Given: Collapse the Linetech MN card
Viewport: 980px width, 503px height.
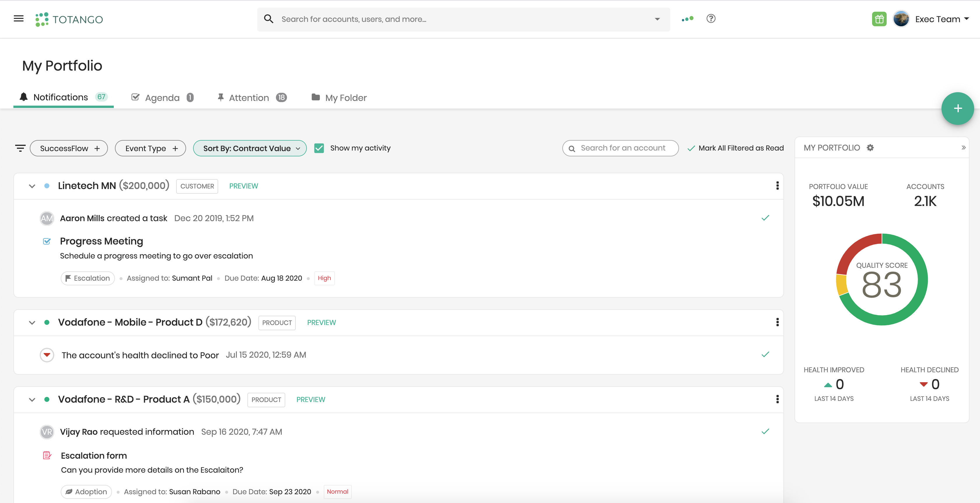Looking at the screenshot, I should (32, 186).
